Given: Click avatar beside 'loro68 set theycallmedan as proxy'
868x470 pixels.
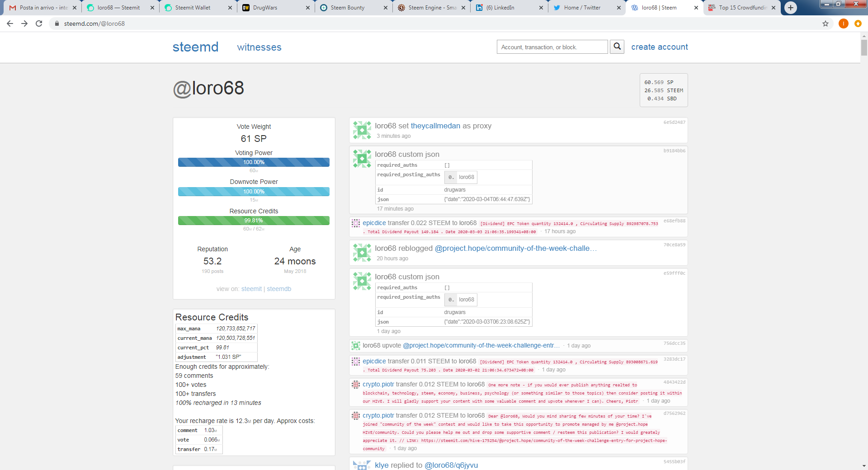Looking at the screenshot, I should coord(362,130).
